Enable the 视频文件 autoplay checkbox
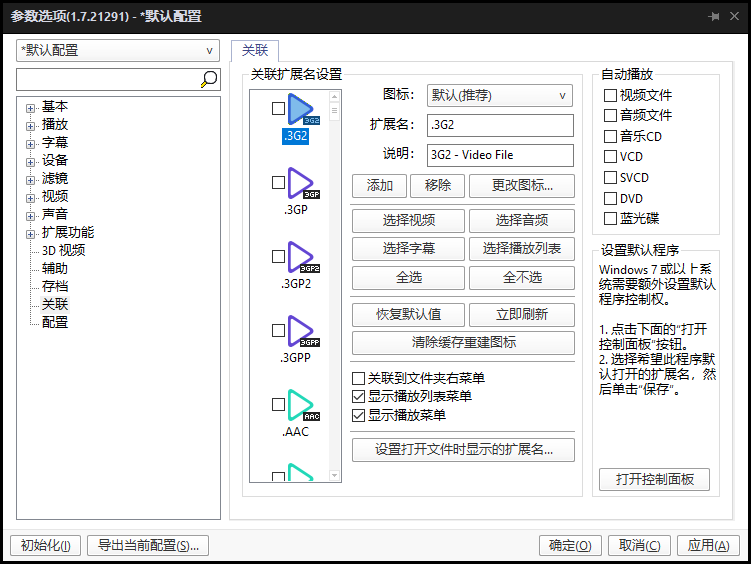The image size is (751, 564). point(610,96)
